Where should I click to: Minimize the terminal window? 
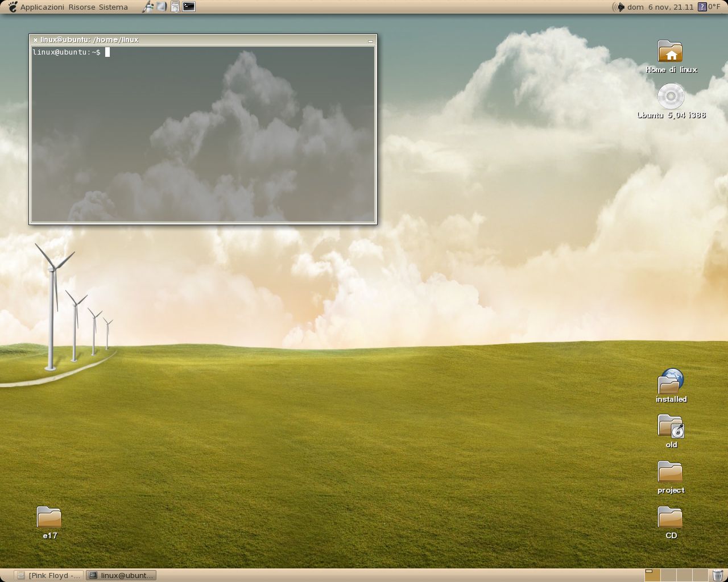click(x=370, y=40)
